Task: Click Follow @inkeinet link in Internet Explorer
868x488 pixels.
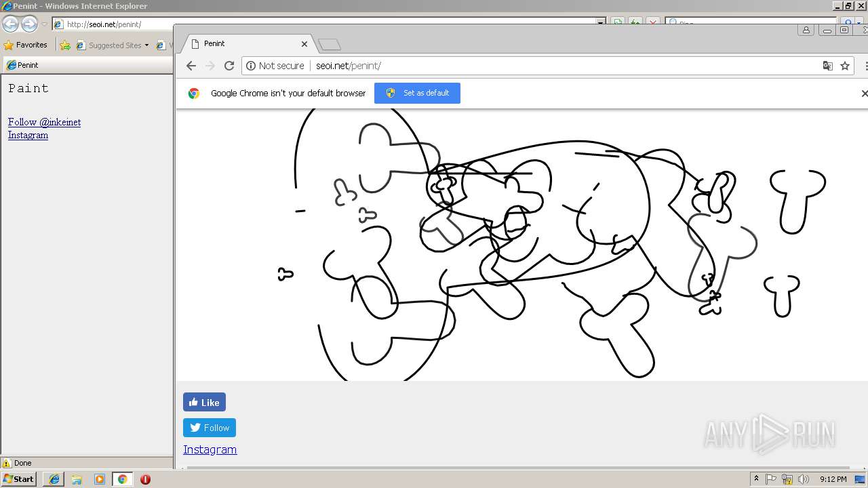Action: click(x=44, y=122)
